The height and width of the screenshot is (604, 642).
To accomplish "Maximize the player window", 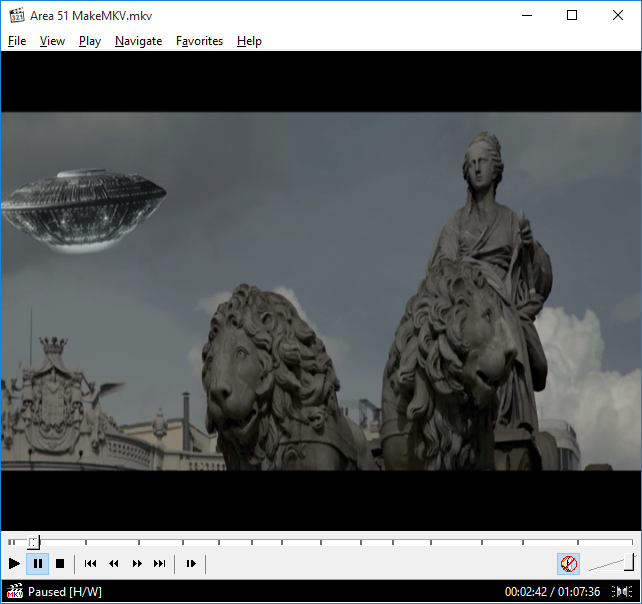I will (572, 16).
